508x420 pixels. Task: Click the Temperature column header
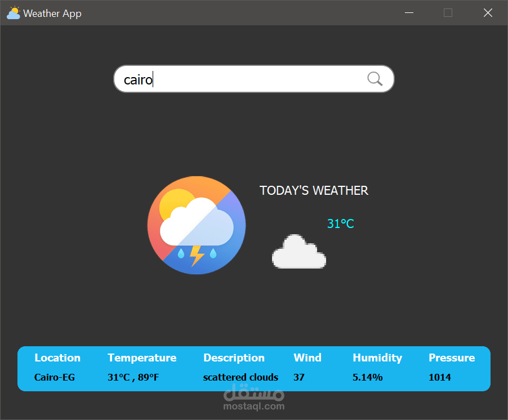(x=142, y=358)
